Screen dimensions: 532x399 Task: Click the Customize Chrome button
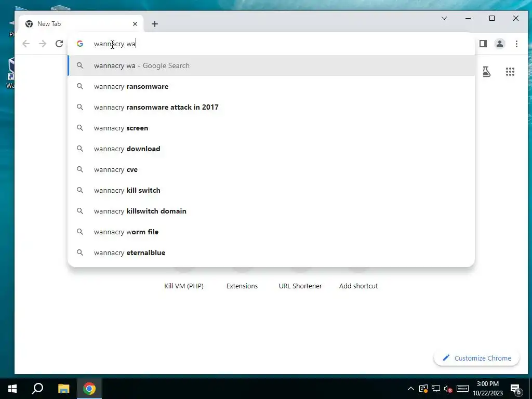pyautogui.click(x=477, y=358)
